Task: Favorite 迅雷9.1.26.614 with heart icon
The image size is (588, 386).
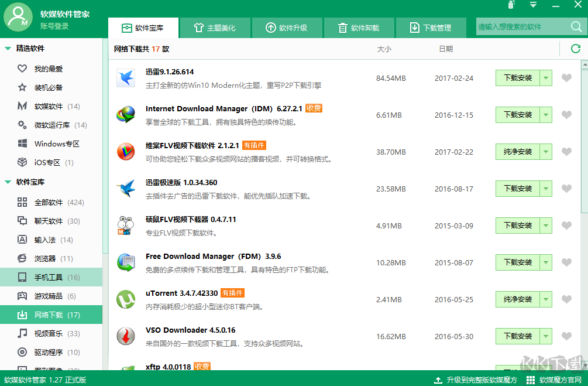Action: (566, 78)
